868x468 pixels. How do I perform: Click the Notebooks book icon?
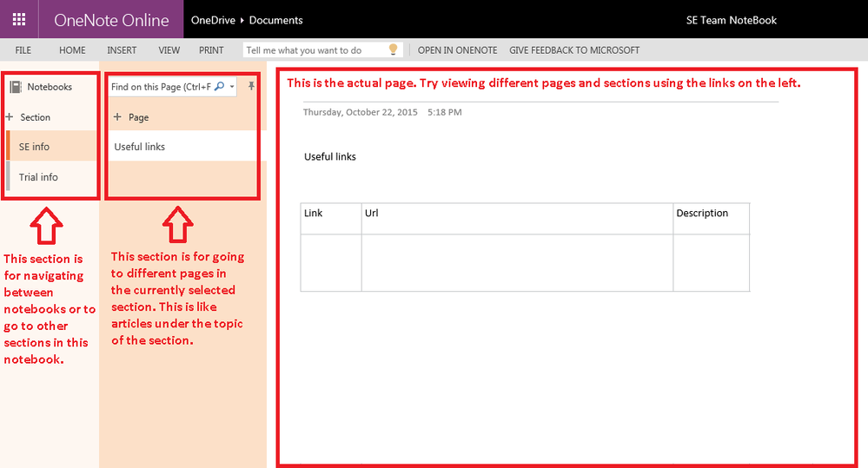coord(16,87)
